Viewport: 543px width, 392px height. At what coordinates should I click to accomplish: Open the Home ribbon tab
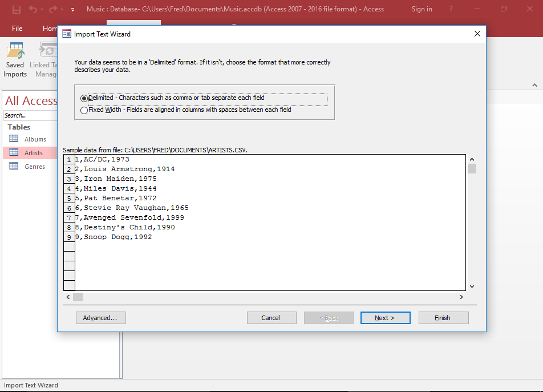click(50, 29)
